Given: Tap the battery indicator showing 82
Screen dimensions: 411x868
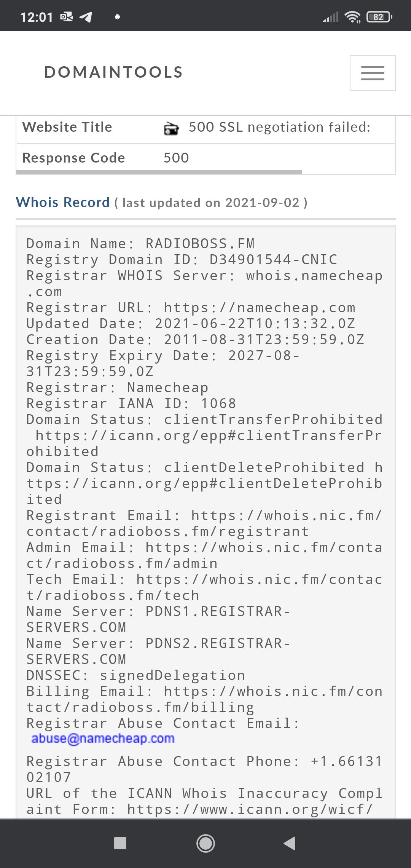Looking at the screenshot, I should click(x=379, y=17).
